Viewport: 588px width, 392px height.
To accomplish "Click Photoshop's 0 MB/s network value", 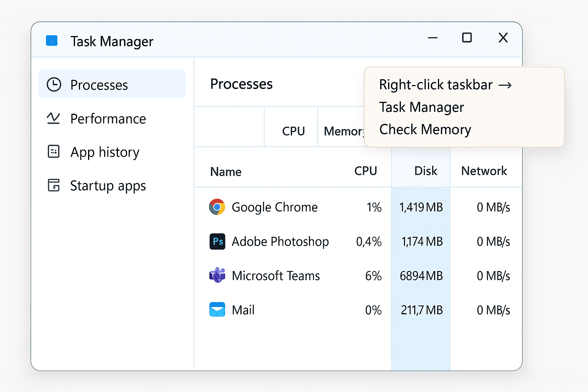I will 493,242.
